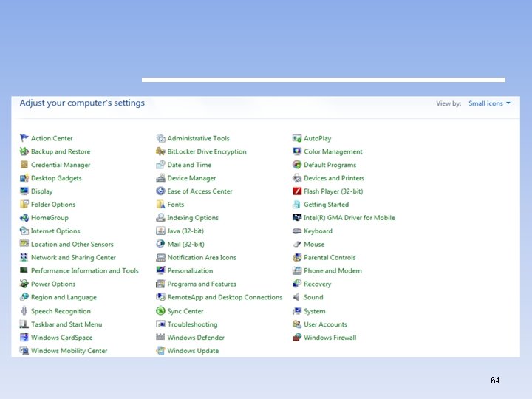
Task: Open the Devices and Printers link
Action: coord(334,178)
